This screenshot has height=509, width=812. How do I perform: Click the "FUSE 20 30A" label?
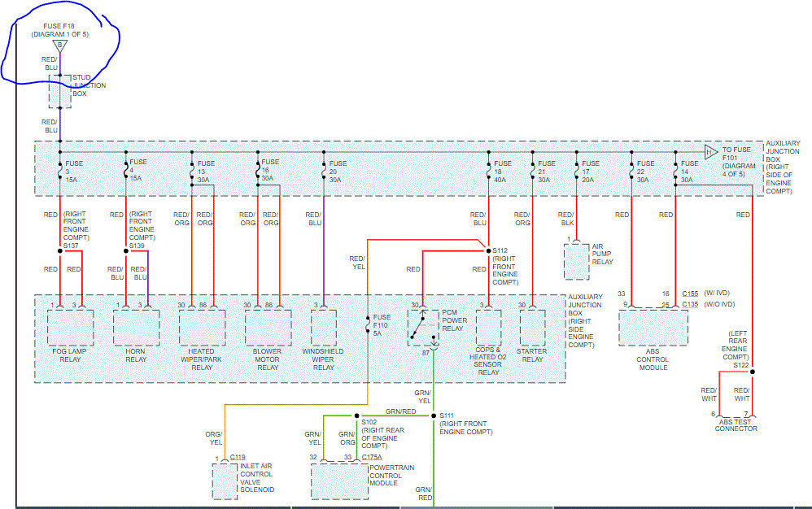coord(338,172)
